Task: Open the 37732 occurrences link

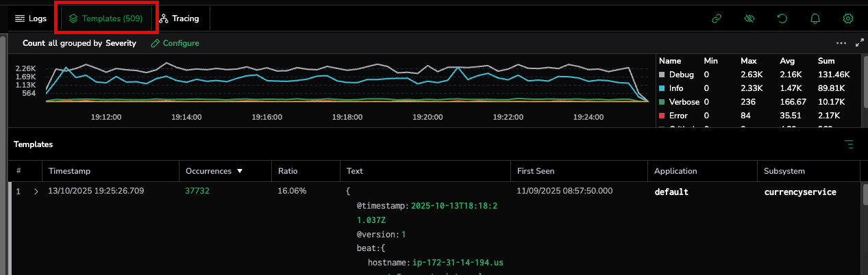Action: click(197, 192)
